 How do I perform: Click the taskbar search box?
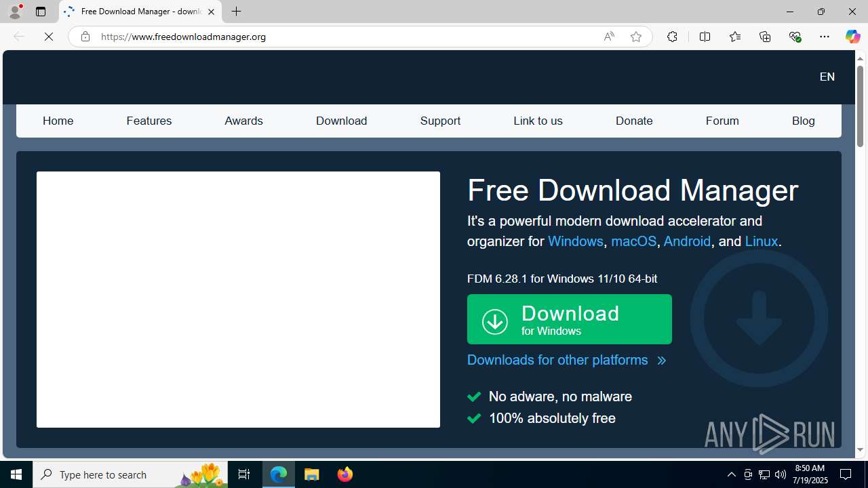tap(130, 474)
